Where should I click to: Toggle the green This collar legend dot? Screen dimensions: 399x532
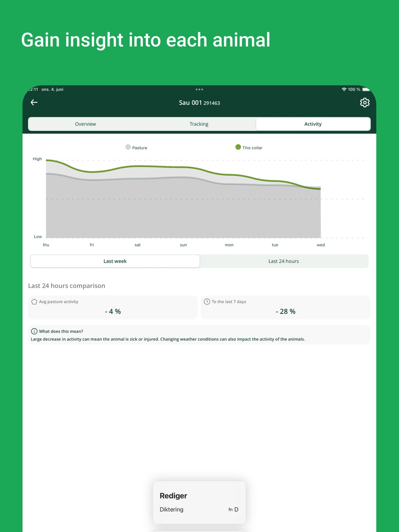click(x=238, y=147)
